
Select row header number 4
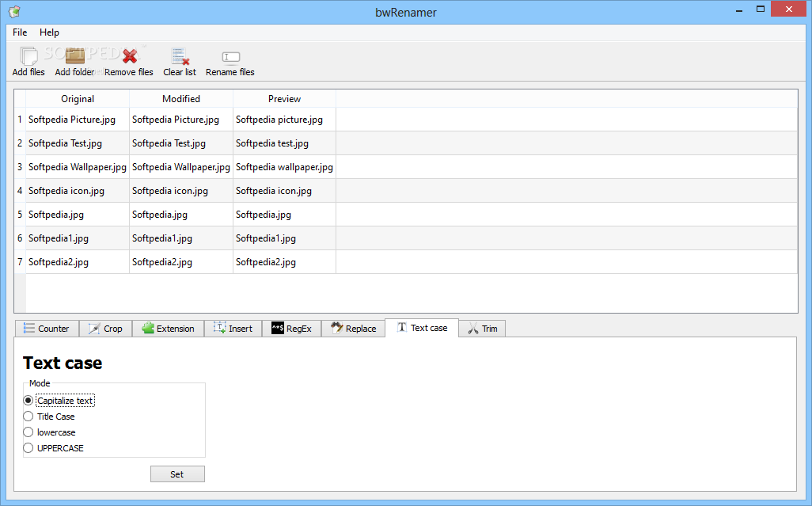pyautogui.click(x=20, y=191)
